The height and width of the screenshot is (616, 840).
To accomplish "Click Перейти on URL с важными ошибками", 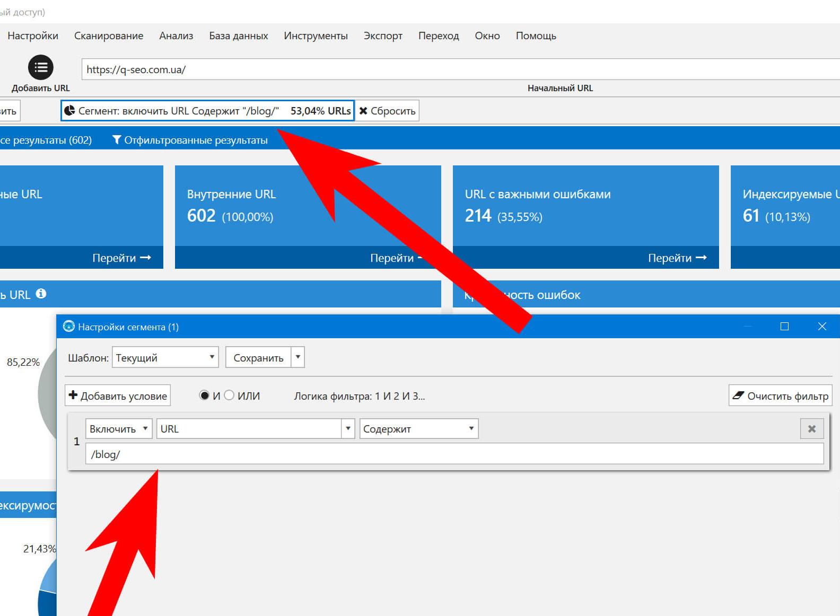I will pyautogui.click(x=677, y=258).
